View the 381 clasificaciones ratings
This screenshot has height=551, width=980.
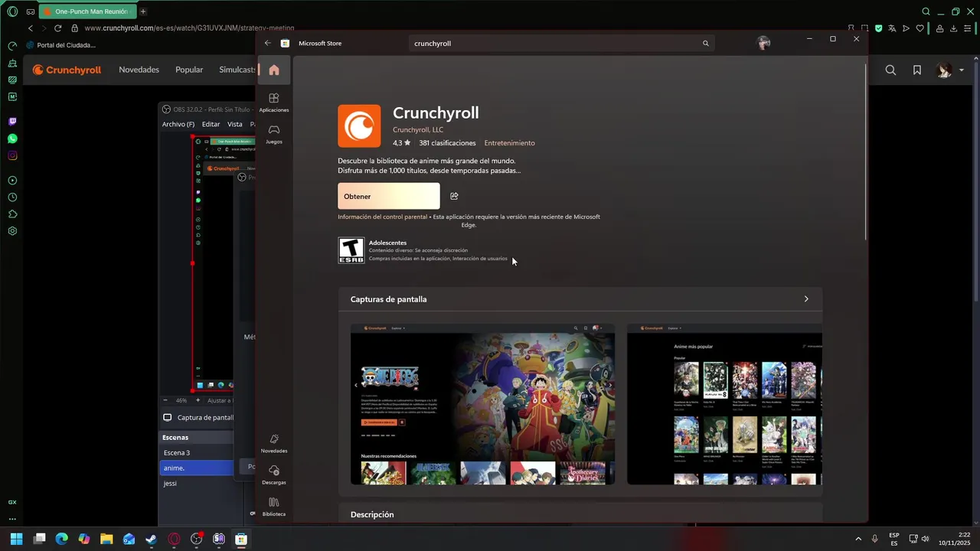[x=447, y=143]
